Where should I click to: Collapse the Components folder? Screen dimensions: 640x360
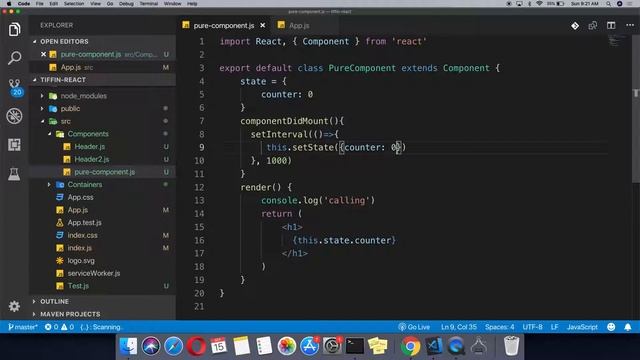pos(49,134)
